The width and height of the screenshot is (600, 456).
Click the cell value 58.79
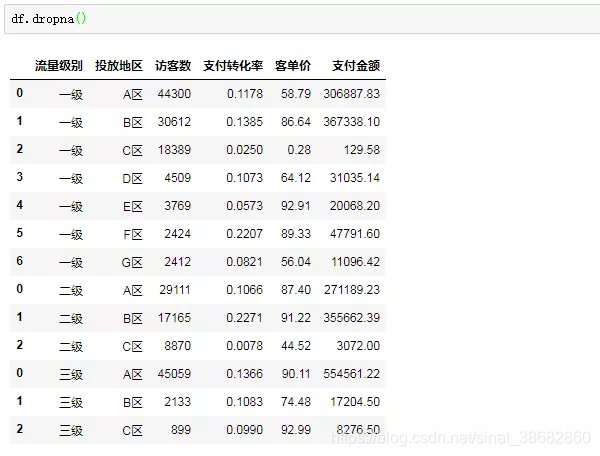coord(296,94)
